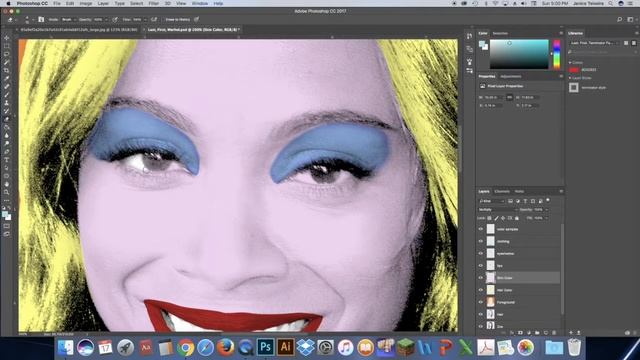Select the Brush tool in the toolbar
The width and height of the screenshot is (640, 360).
[7, 95]
